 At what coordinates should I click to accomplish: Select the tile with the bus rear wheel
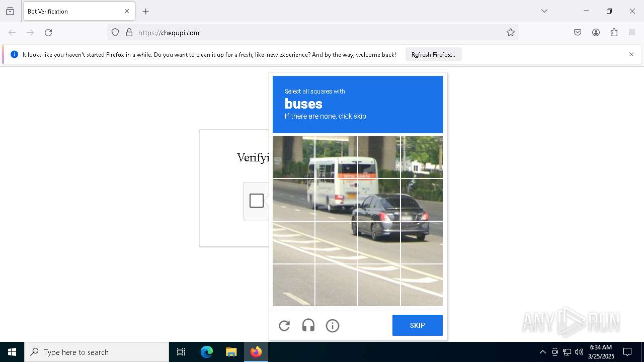[336, 200]
